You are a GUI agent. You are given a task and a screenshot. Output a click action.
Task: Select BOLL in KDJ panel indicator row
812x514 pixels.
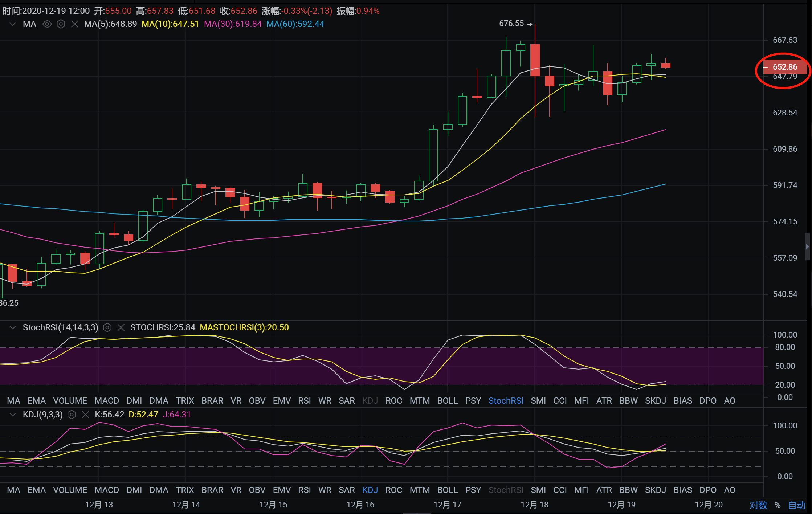447,490
